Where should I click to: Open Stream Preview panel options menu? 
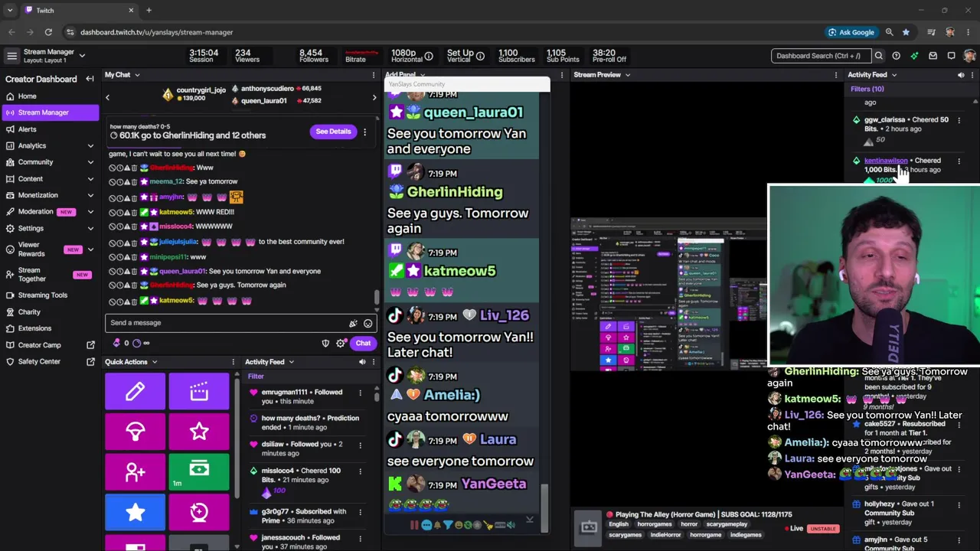point(836,75)
